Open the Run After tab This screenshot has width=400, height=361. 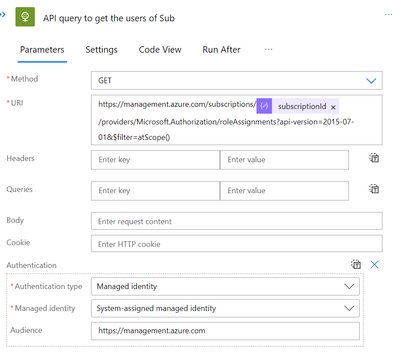click(x=221, y=50)
